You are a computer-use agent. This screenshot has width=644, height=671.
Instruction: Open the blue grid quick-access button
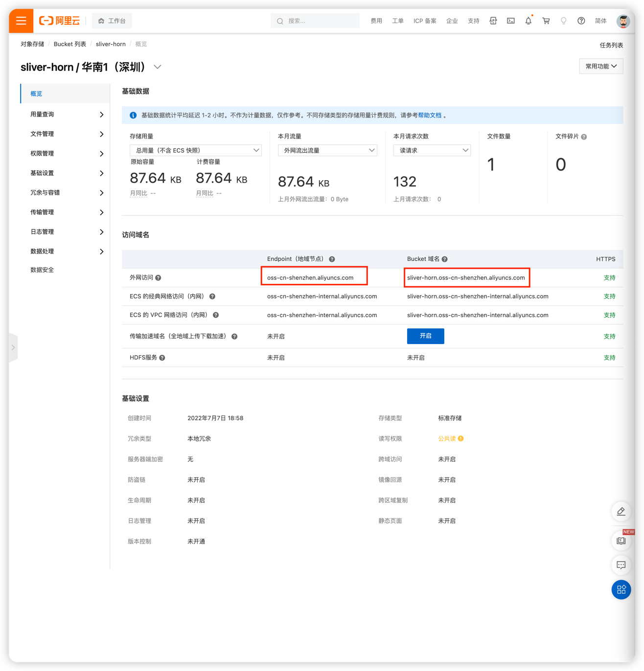coord(621,590)
